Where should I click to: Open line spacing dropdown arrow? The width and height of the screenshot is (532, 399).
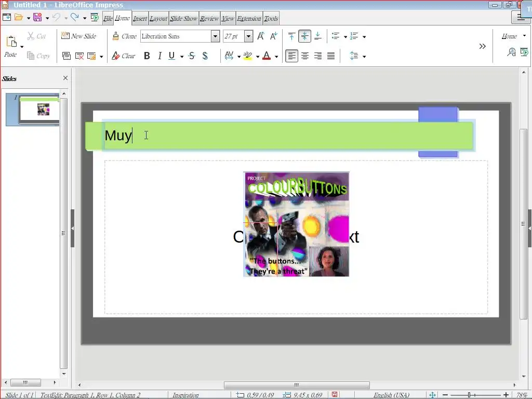click(x=364, y=56)
